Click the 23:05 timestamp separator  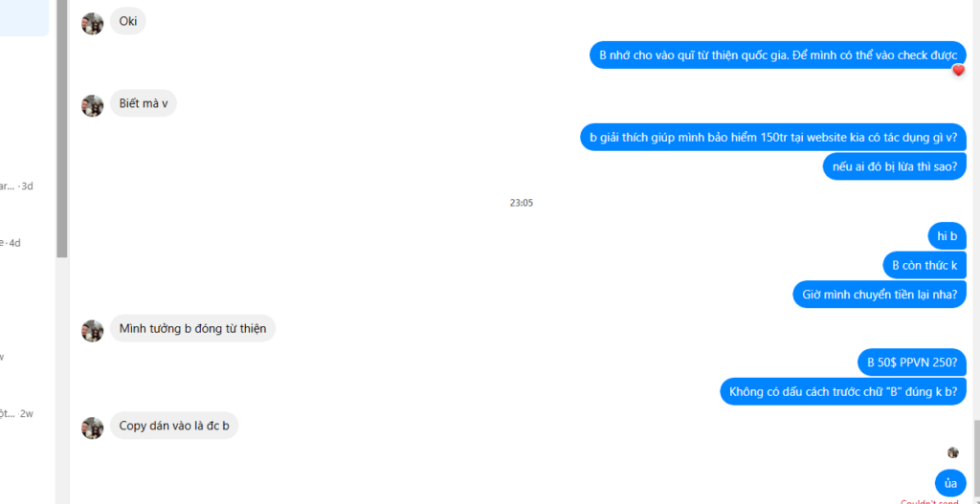point(522,203)
